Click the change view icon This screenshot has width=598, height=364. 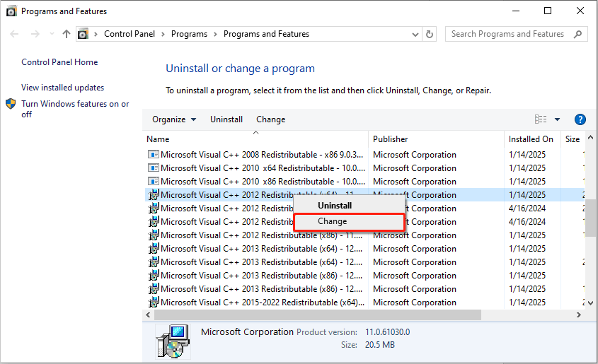coord(541,119)
